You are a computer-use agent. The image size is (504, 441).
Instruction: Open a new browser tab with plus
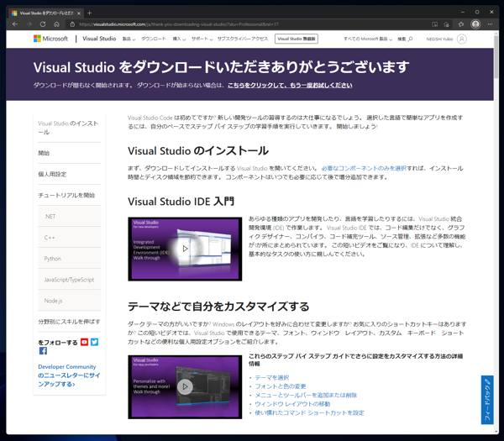pyautogui.click(x=89, y=13)
